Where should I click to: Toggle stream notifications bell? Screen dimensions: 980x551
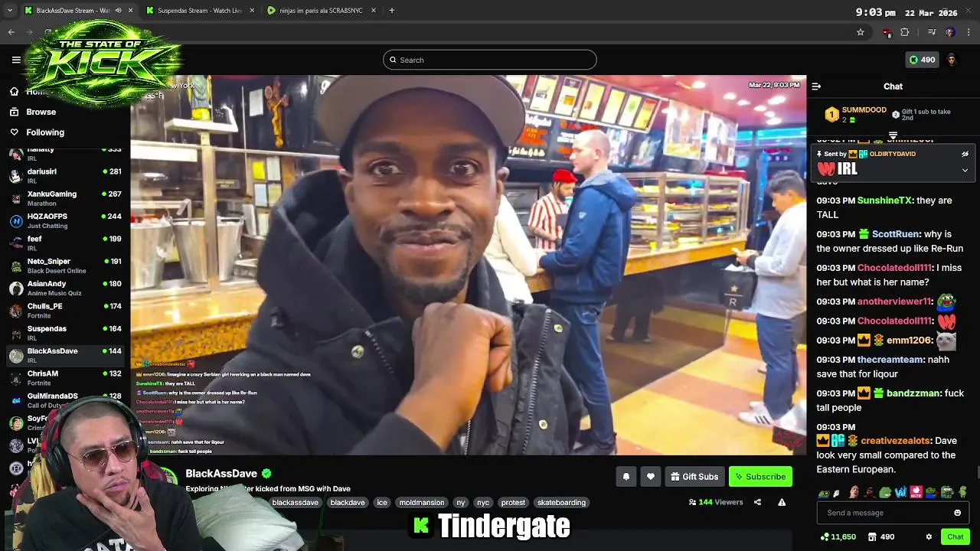tap(626, 477)
